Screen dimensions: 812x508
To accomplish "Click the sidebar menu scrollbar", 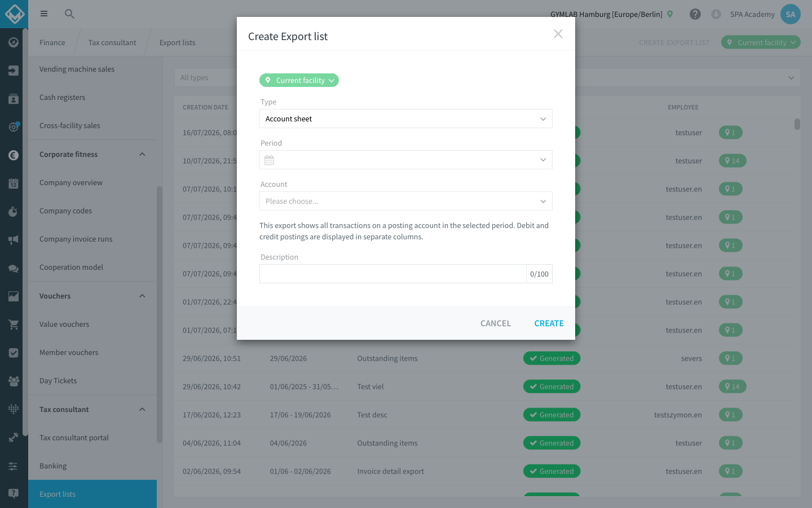I will (160, 314).
